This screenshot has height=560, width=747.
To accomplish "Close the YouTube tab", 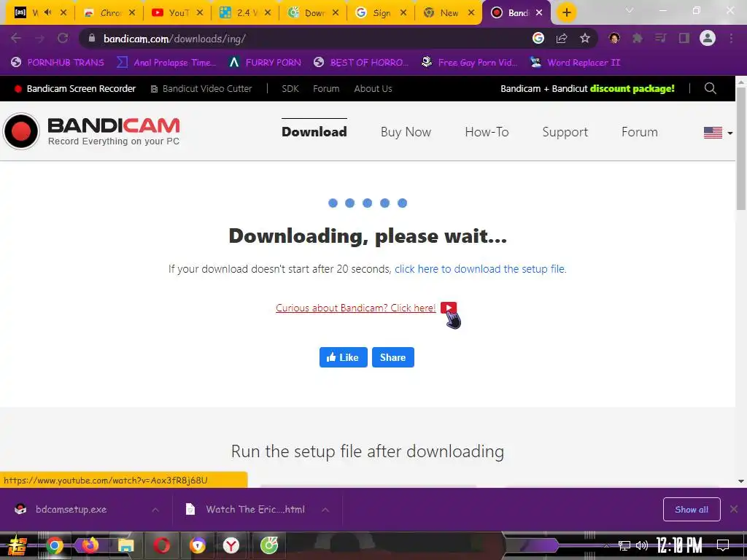I will click(200, 13).
